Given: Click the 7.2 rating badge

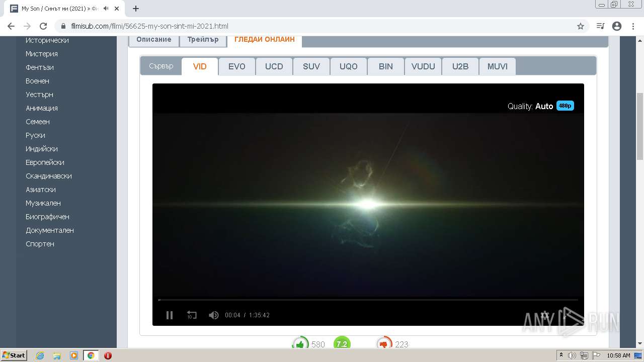Looking at the screenshot, I should (x=342, y=344).
